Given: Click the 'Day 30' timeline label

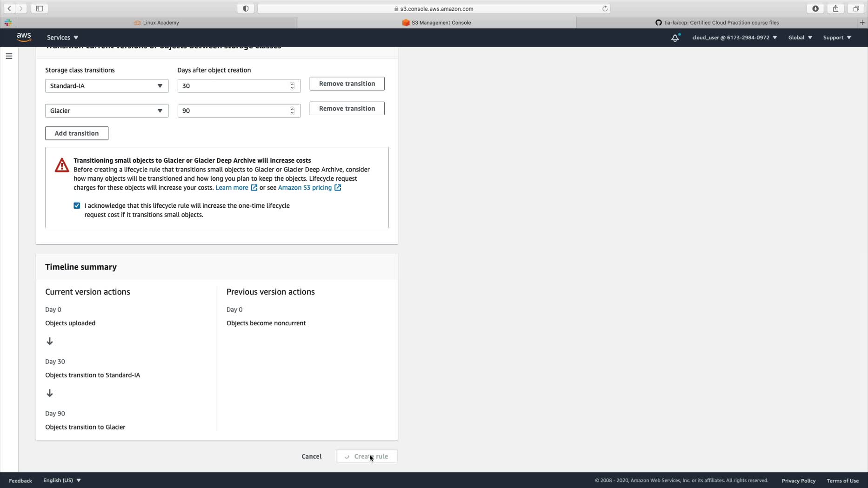Looking at the screenshot, I should [55, 362].
